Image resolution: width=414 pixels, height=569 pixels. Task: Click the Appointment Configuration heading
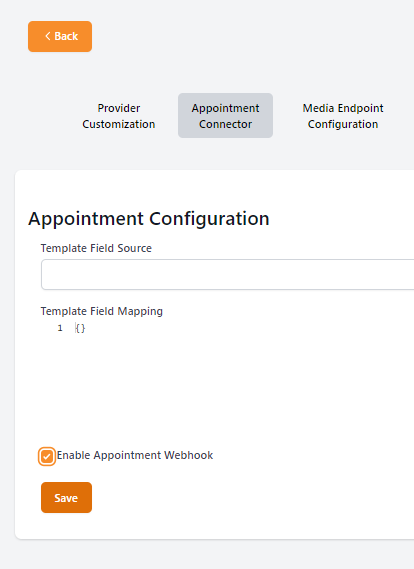point(149,218)
